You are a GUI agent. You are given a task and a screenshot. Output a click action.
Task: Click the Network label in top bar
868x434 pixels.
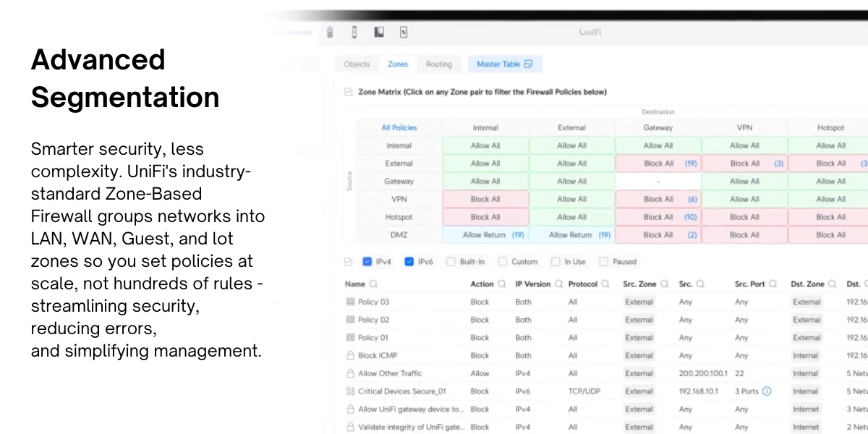pyautogui.click(x=298, y=33)
